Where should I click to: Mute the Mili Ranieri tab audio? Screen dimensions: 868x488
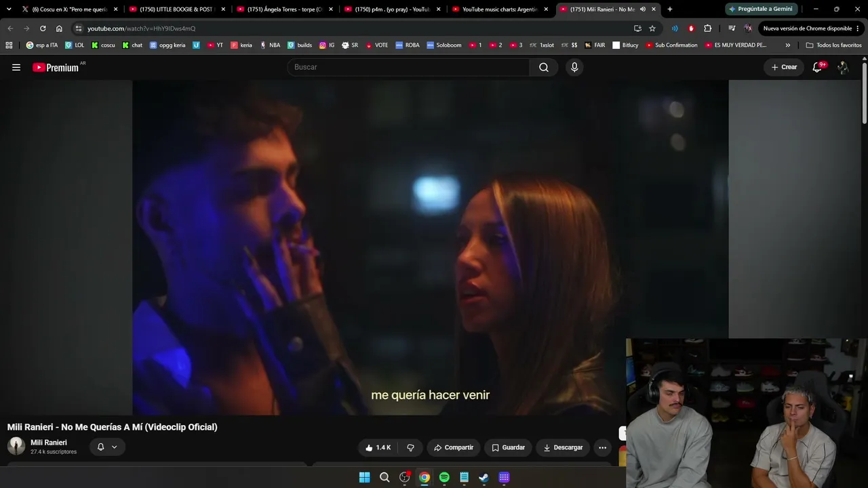[x=642, y=9]
